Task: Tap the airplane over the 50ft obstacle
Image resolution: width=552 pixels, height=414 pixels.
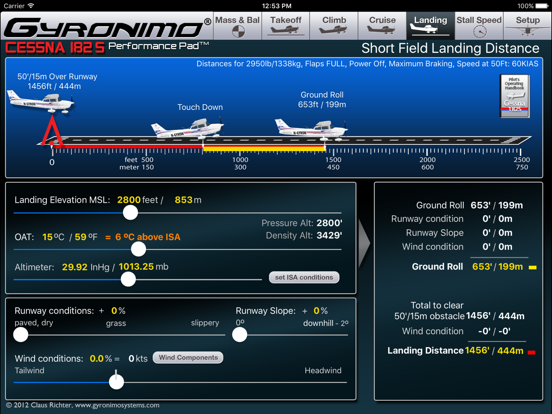Action: point(41,101)
